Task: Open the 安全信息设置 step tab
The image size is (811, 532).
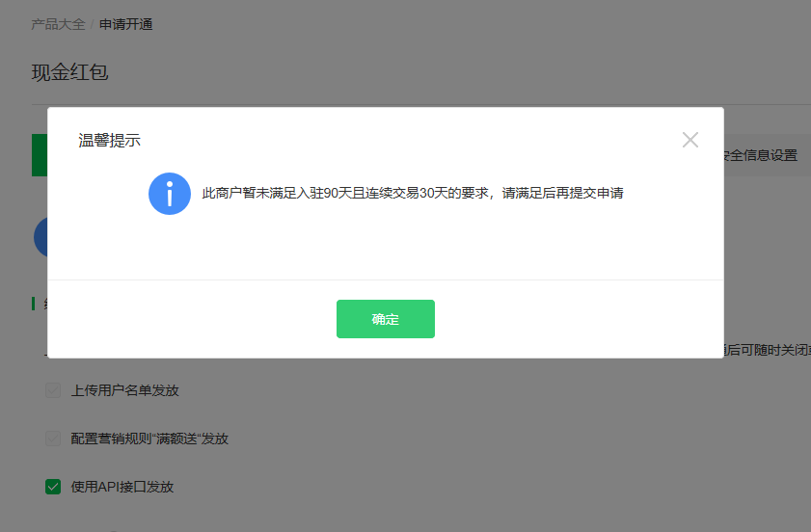Action: (760, 155)
